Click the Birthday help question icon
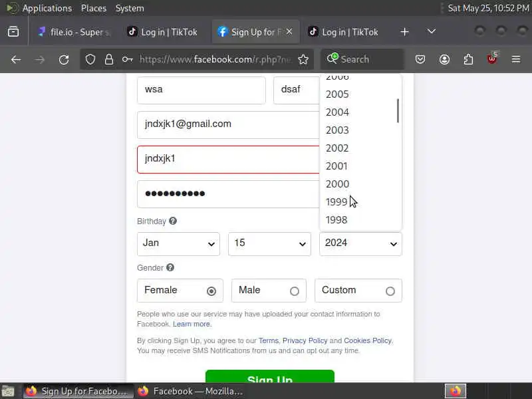The height and width of the screenshot is (399, 532). pos(173,221)
